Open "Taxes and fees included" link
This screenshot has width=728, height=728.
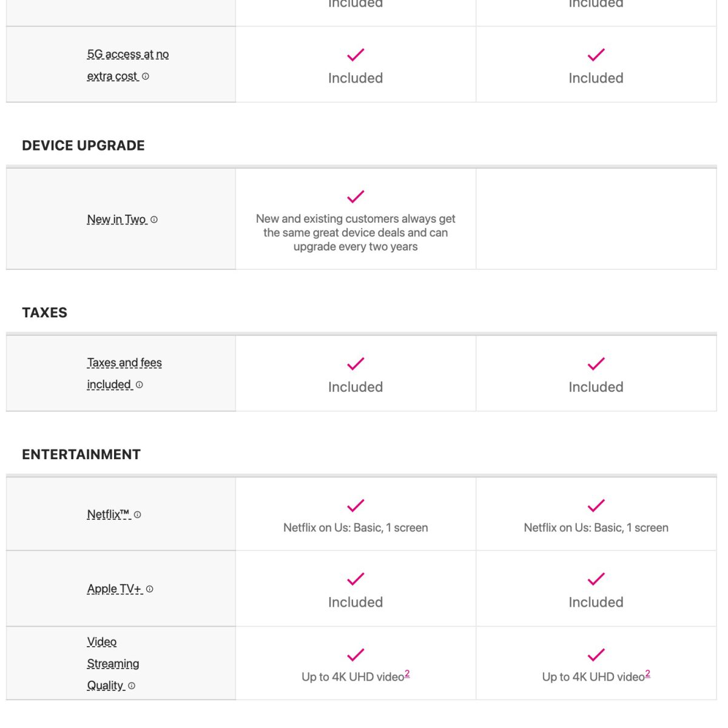tap(124, 363)
